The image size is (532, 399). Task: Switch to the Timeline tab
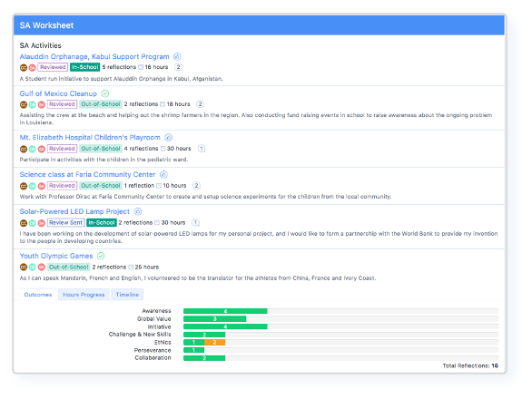point(127,295)
